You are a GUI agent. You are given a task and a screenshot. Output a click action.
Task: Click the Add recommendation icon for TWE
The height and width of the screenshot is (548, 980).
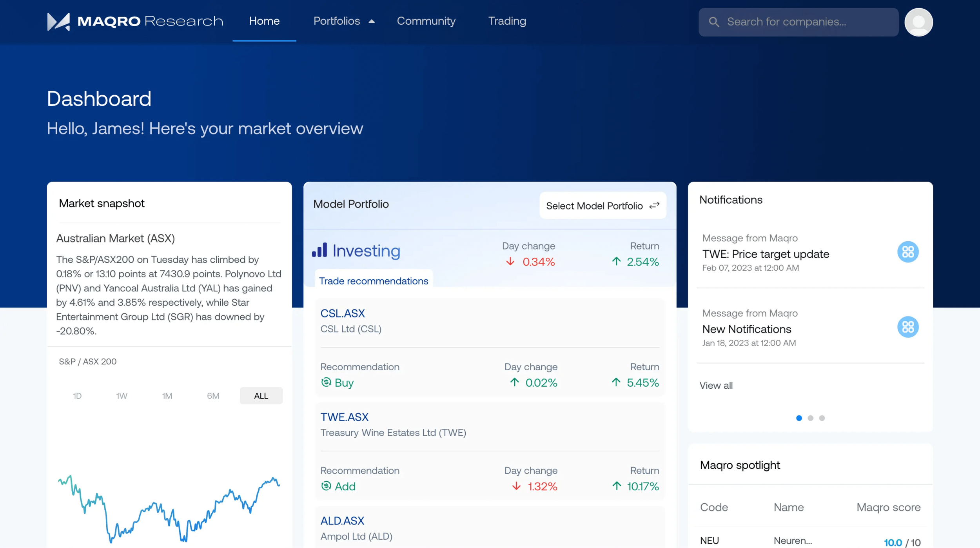click(x=326, y=486)
